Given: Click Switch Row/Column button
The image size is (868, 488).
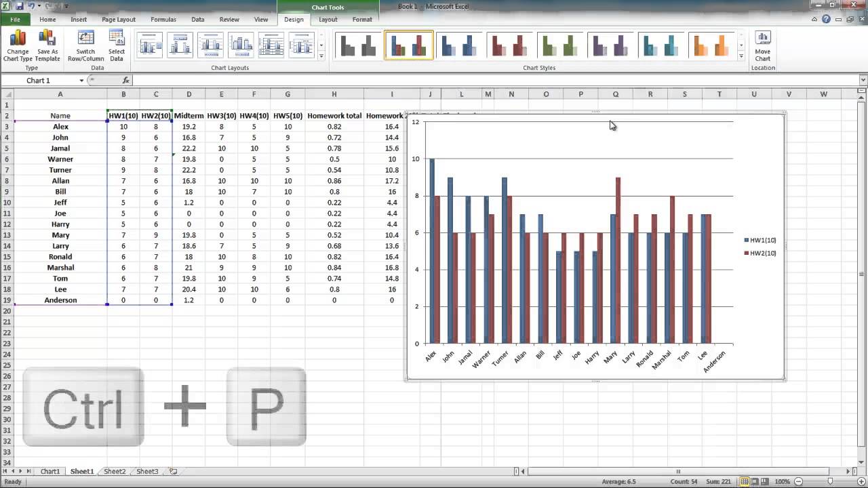Looking at the screenshot, I should click(85, 46).
